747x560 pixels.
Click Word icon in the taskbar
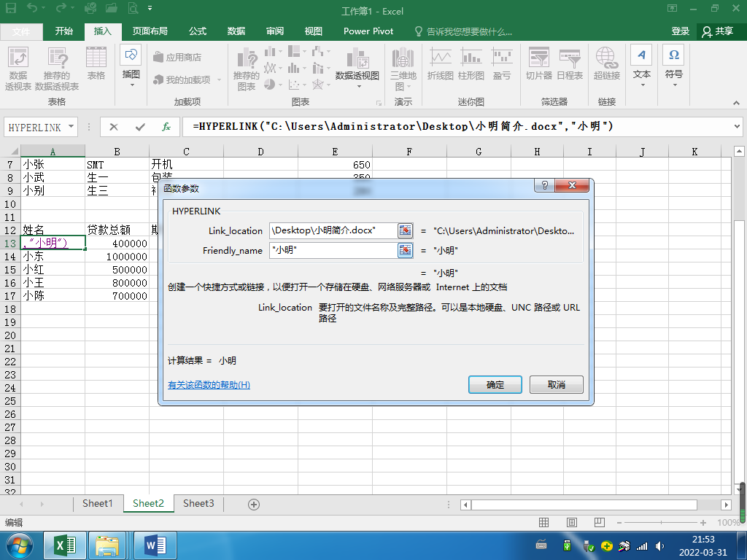coord(155,545)
